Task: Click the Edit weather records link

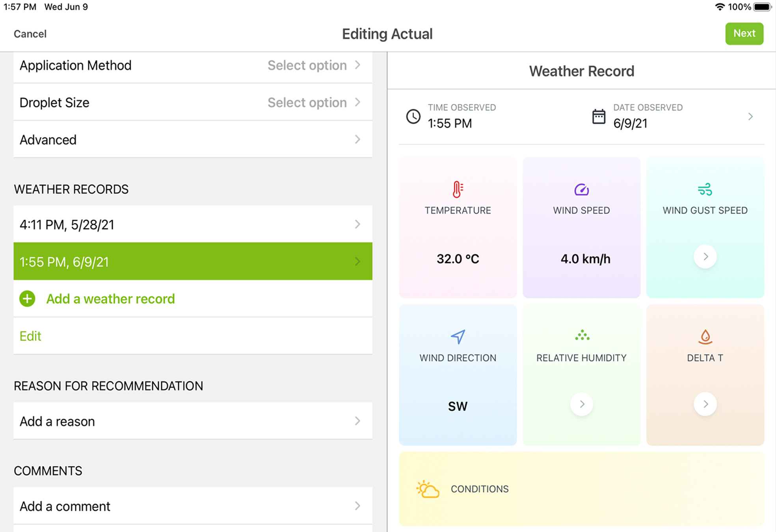Action: click(30, 336)
